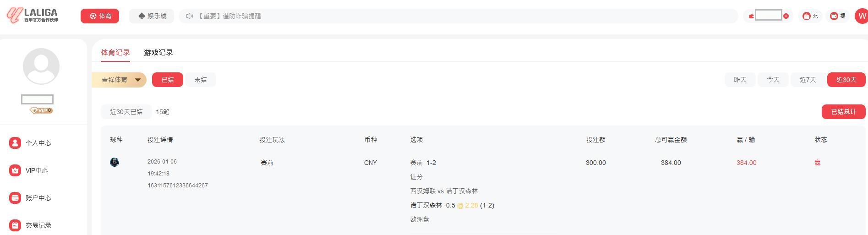Open the 体育记录 tab
The height and width of the screenshot is (235, 868).
coord(115,53)
